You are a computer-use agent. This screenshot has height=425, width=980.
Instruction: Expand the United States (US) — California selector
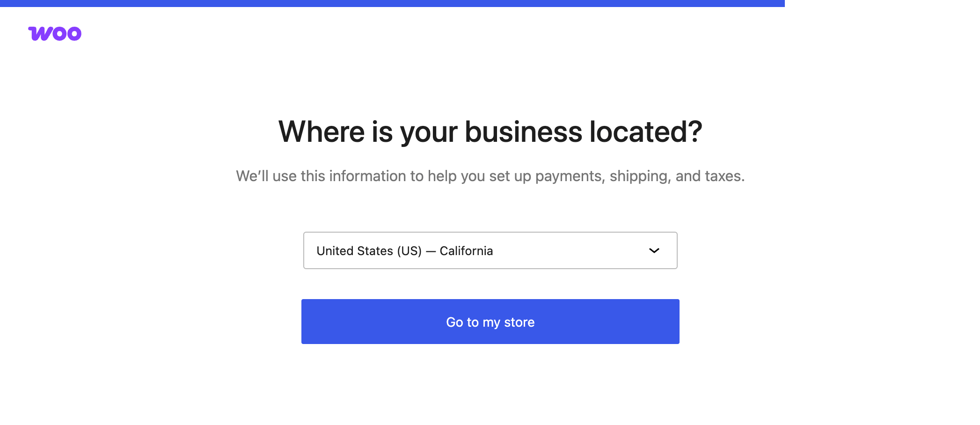coord(490,250)
